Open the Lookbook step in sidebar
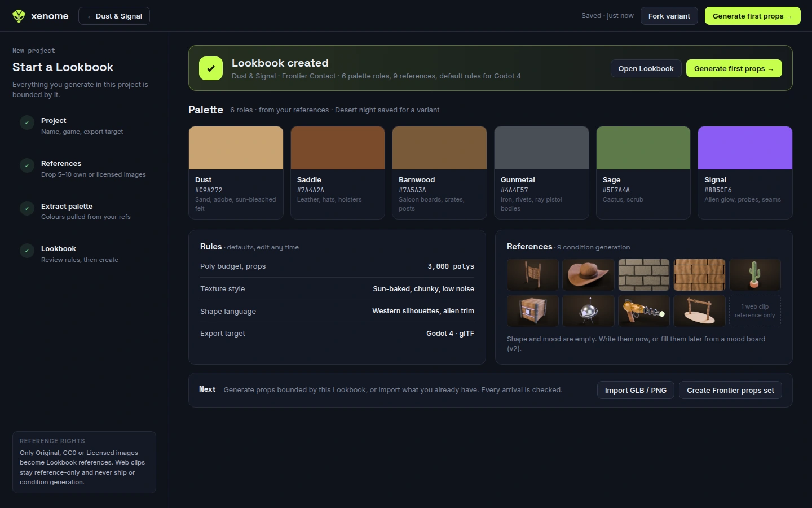The height and width of the screenshot is (508, 812). click(84, 254)
